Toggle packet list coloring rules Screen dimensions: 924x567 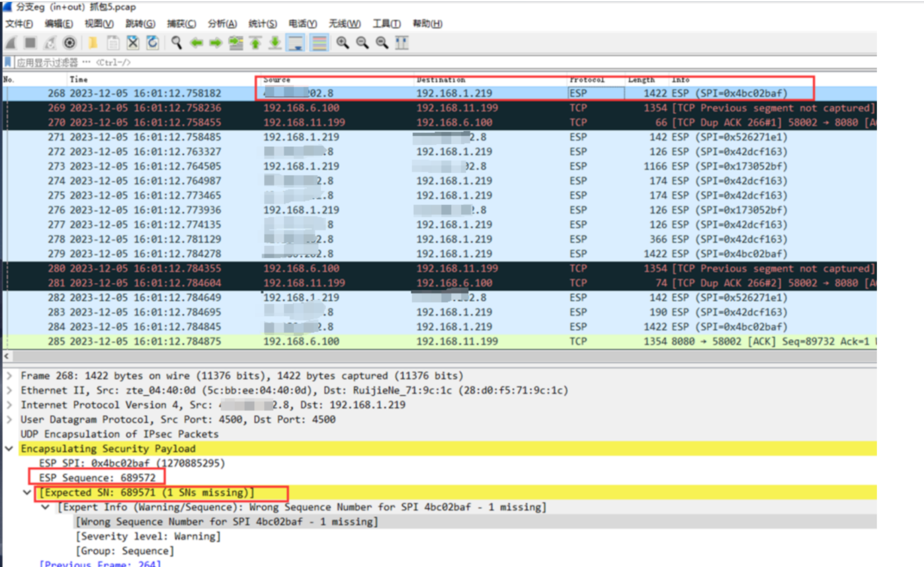319,43
